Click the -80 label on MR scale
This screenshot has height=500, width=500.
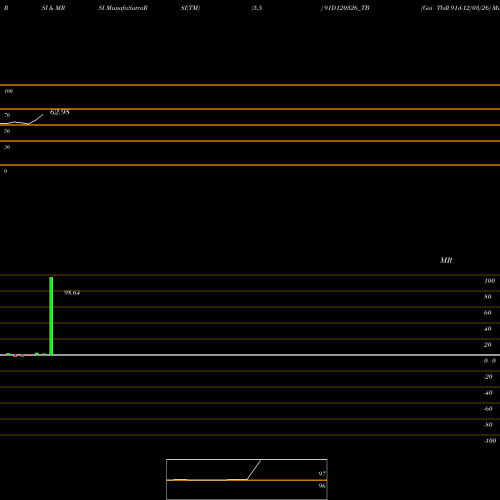tap(488, 425)
